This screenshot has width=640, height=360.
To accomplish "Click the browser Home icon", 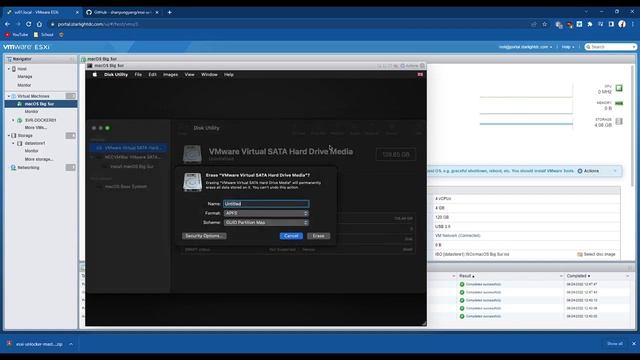I will 39,24.
